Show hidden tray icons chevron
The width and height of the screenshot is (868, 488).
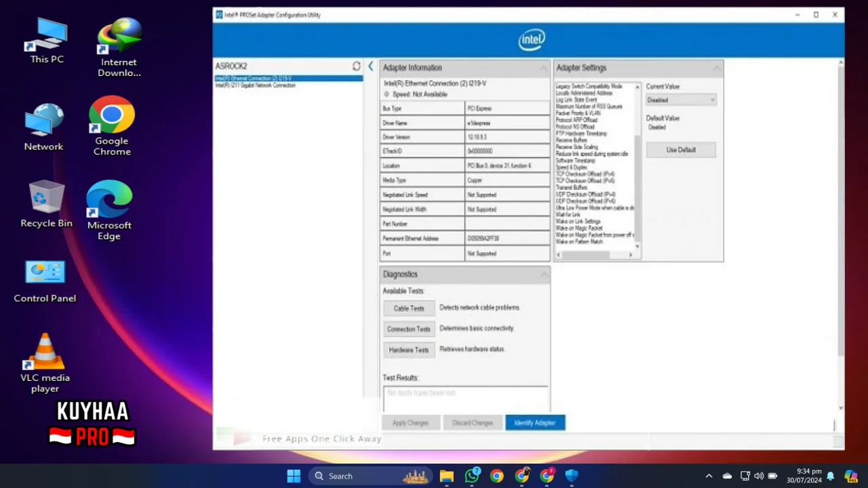(x=709, y=476)
